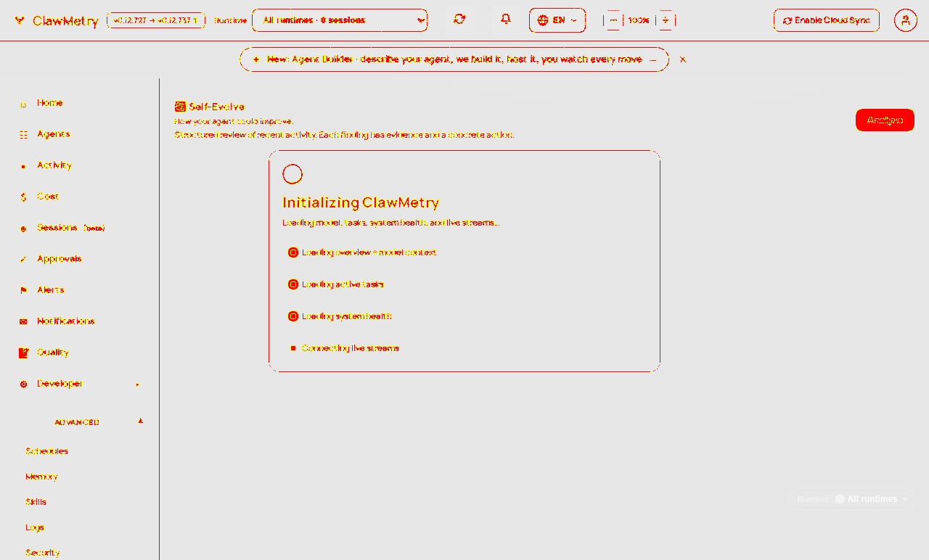
Task: Click the refresh icon in top bar
Action: (x=459, y=20)
